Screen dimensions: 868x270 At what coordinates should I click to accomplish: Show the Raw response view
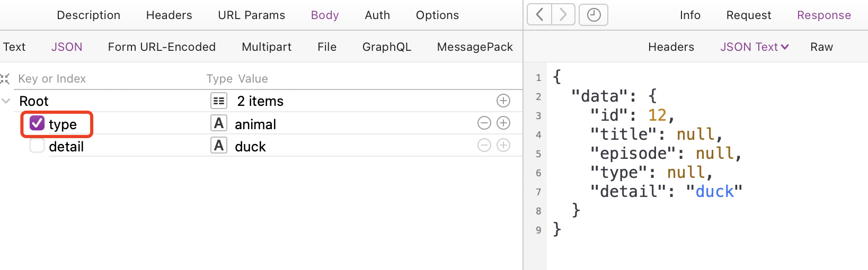pos(821,47)
